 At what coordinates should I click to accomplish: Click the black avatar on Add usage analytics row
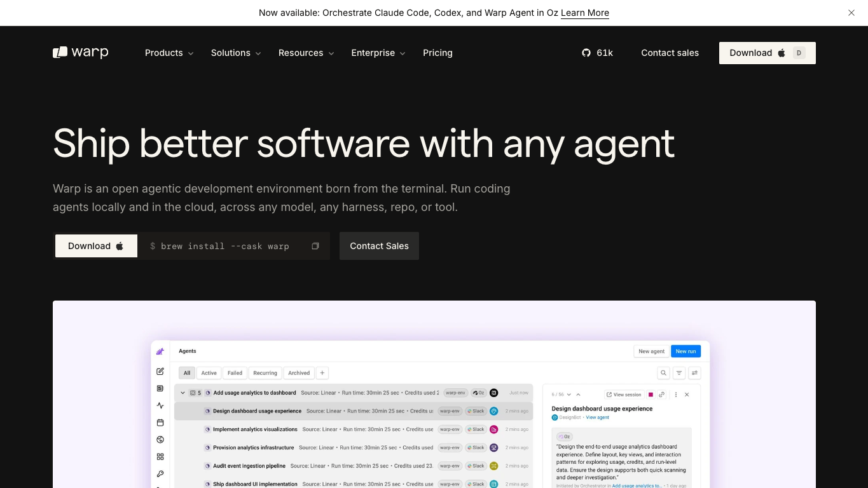[x=494, y=393]
